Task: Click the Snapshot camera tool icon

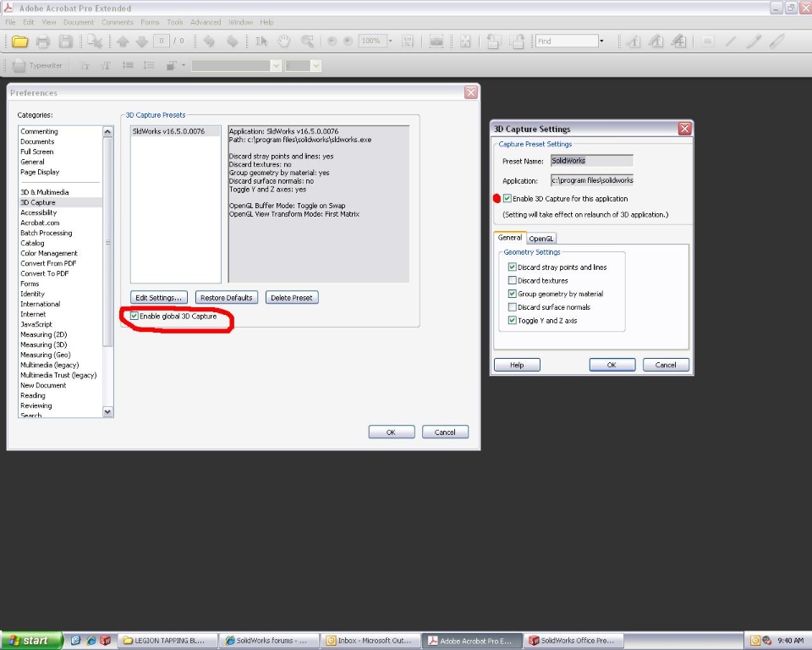Action: (436, 41)
